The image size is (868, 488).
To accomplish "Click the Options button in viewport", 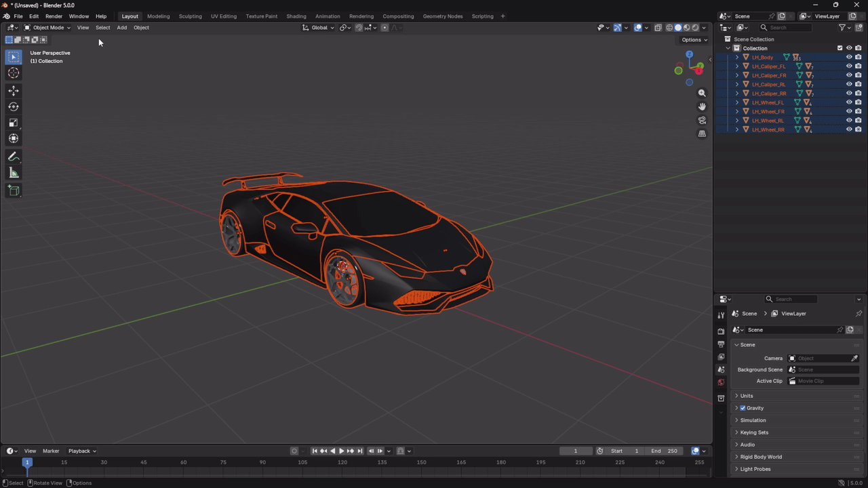I will pos(694,40).
